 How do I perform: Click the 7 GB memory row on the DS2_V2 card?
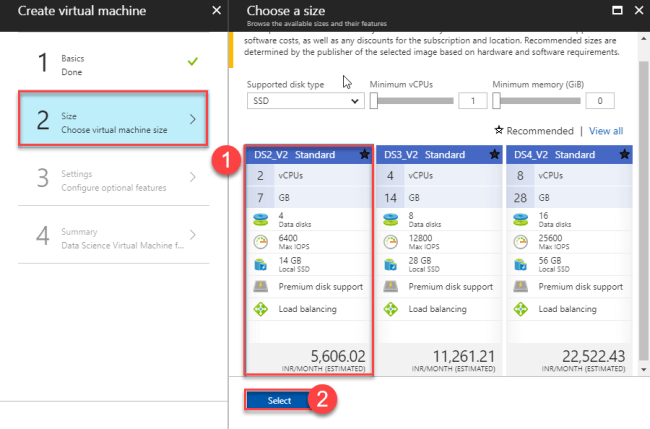pos(309,197)
